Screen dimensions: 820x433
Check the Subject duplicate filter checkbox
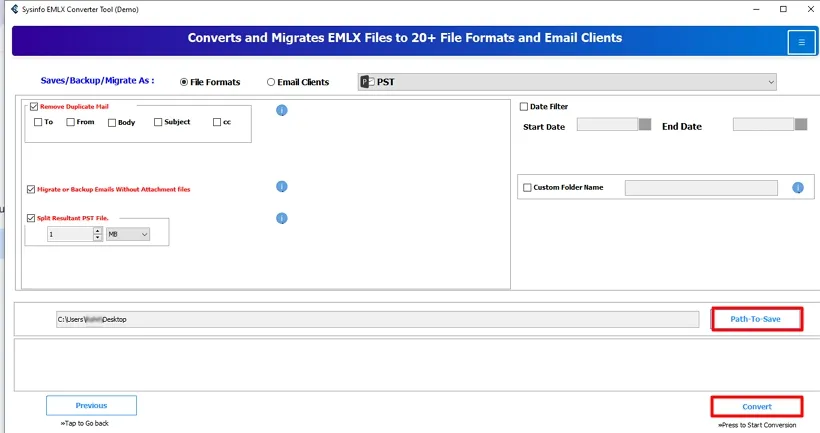pos(157,122)
